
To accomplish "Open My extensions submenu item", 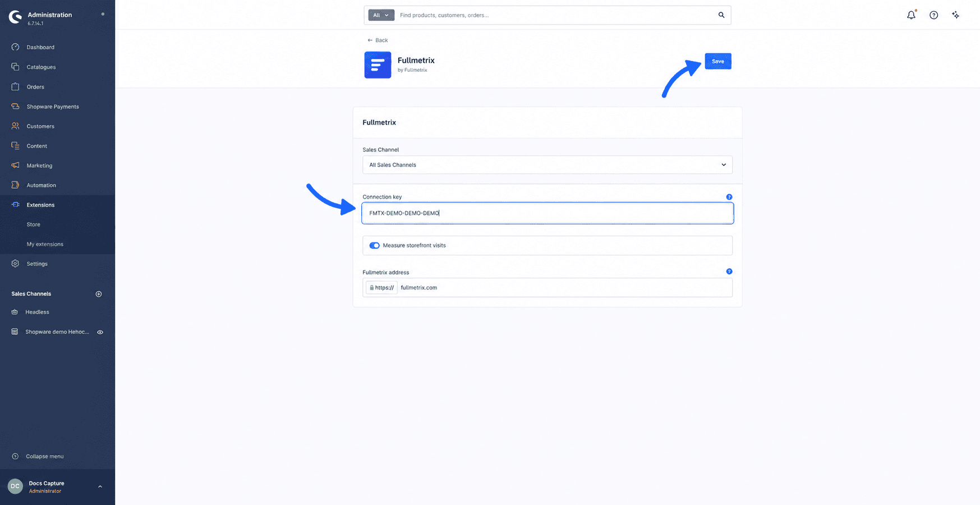I will (45, 244).
